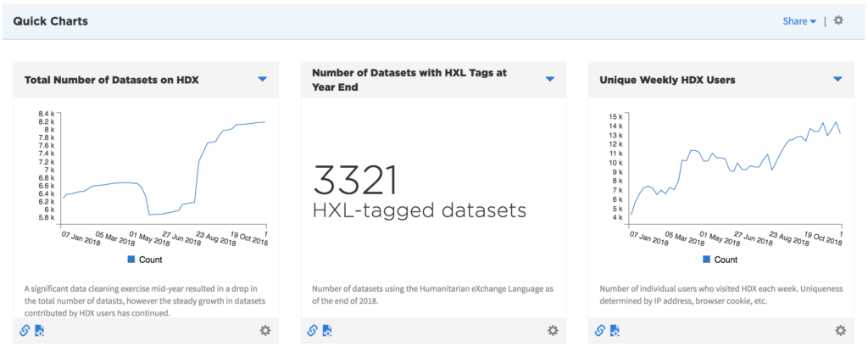Click the Unique Weekly HDX Users title
868x347 pixels.
coord(667,80)
